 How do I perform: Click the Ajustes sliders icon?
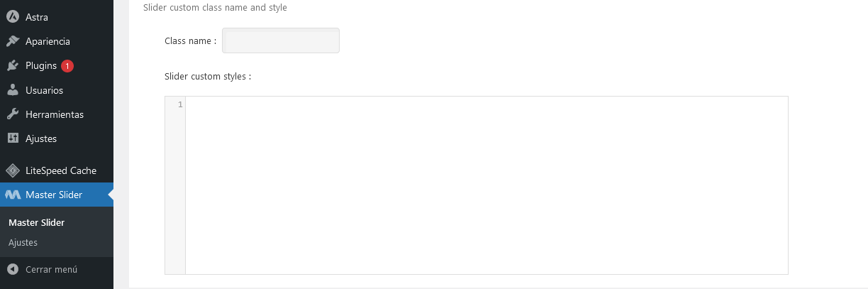(x=12, y=138)
